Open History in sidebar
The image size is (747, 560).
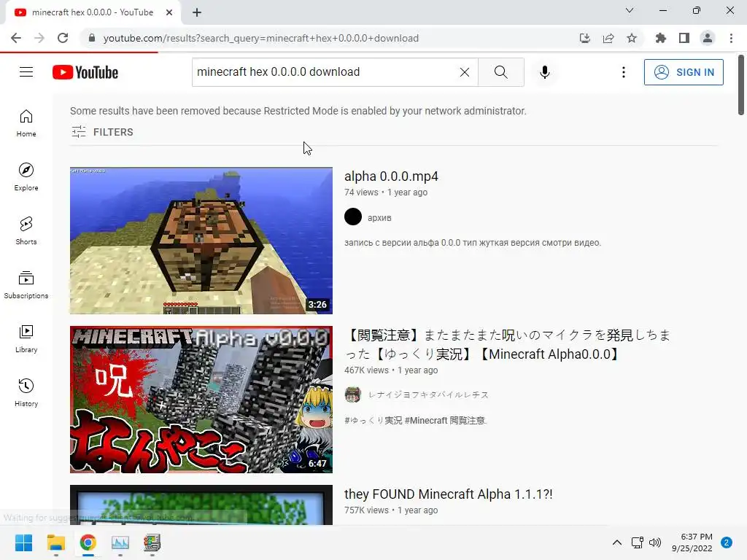(x=26, y=392)
